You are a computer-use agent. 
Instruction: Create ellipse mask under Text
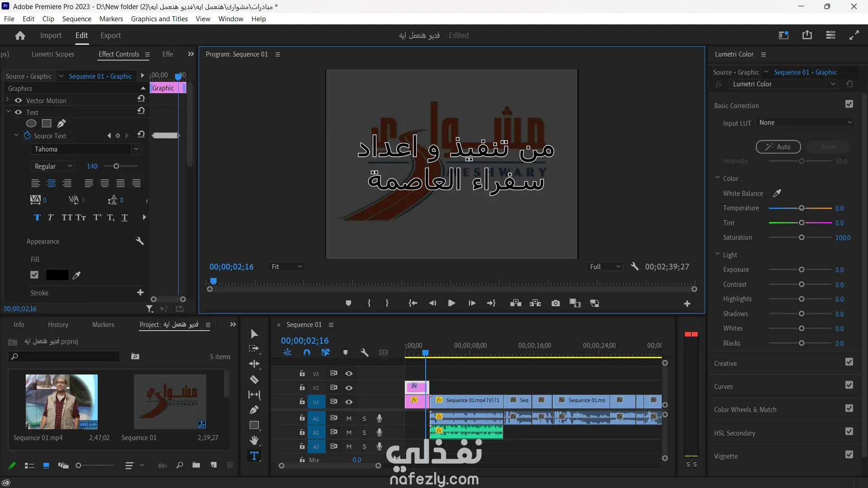31,123
